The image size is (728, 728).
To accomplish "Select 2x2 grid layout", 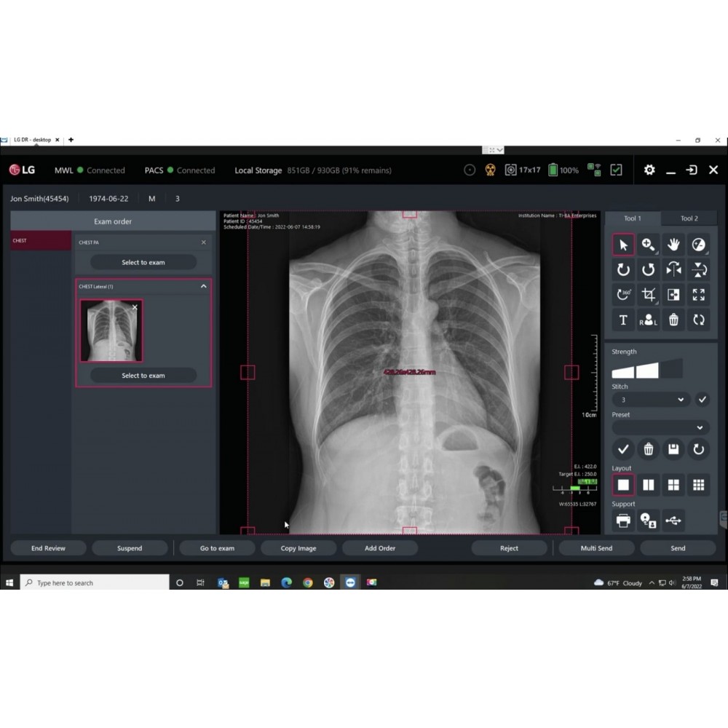I will tap(673, 485).
